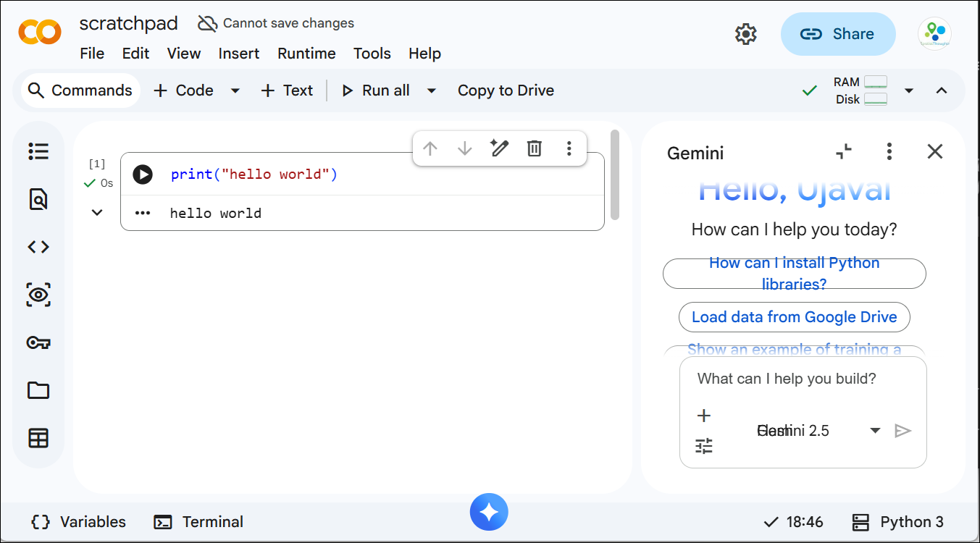Click Copy to Drive
980x543 pixels.
[506, 90]
